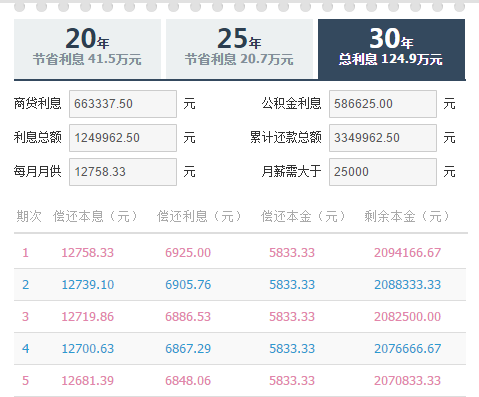Image resolution: width=479 pixels, height=397 pixels.
Task: Click the 偿还利息（元） column header
Action: [x=199, y=216]
